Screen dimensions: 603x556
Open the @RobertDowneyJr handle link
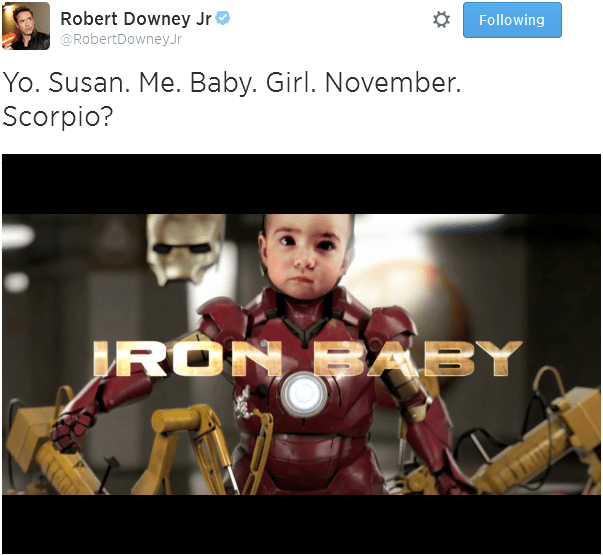pyautogui.click(x=121, y=39)
